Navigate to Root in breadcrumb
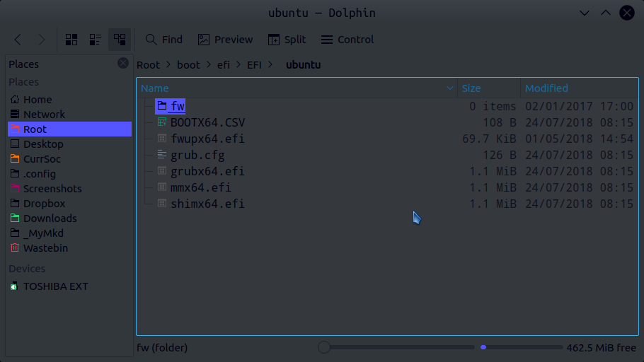644x362 pixels. pos(148,65)
